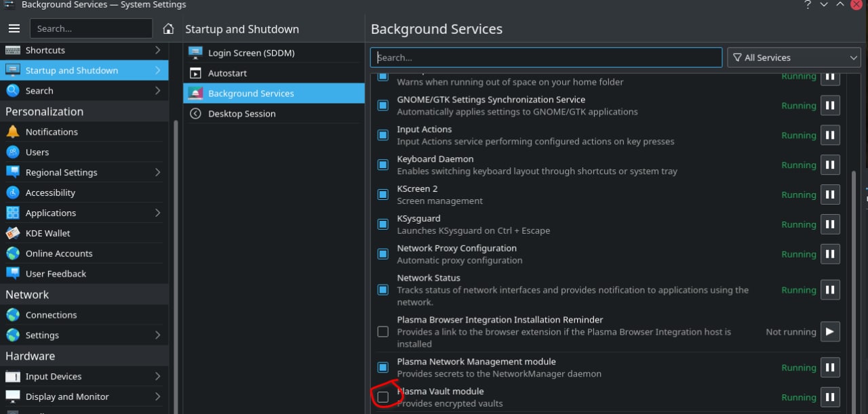
Task: Pause the Network Status service
Action: 830,290
